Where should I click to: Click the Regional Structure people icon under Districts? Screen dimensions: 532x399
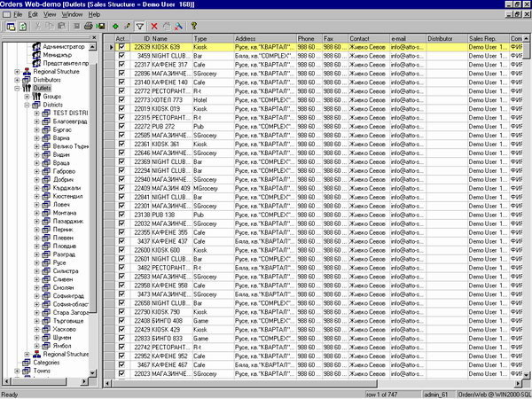36,354
